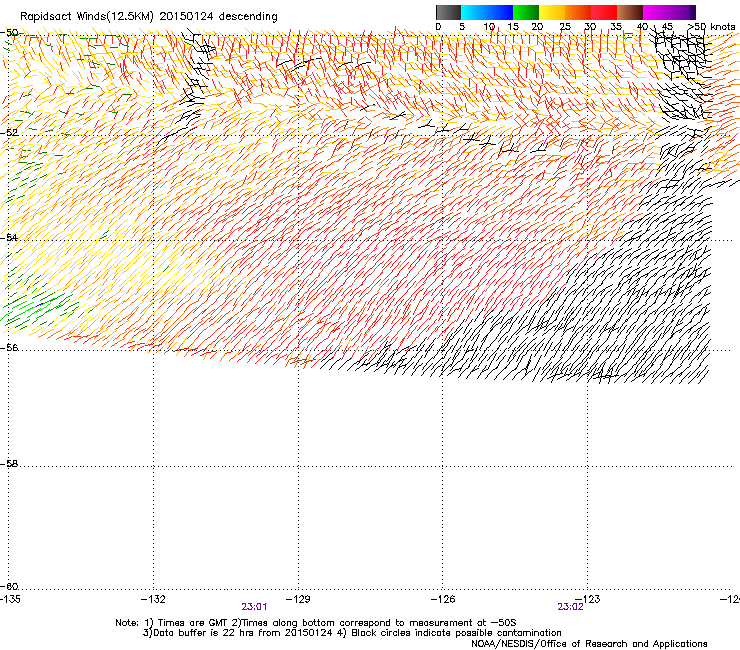Click the red 30-35 knots legend color
Image resolution: width=740 pixels, height=650 pixels.
(604, 12)
